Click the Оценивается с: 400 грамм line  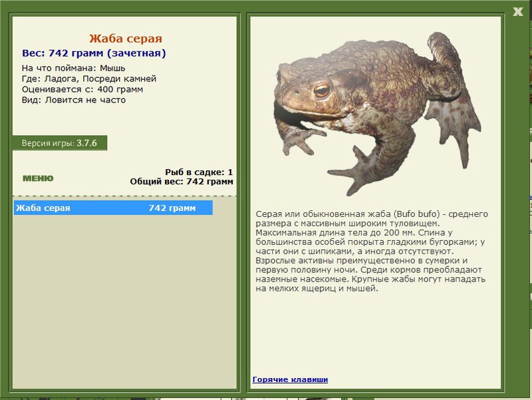[82, 89]
